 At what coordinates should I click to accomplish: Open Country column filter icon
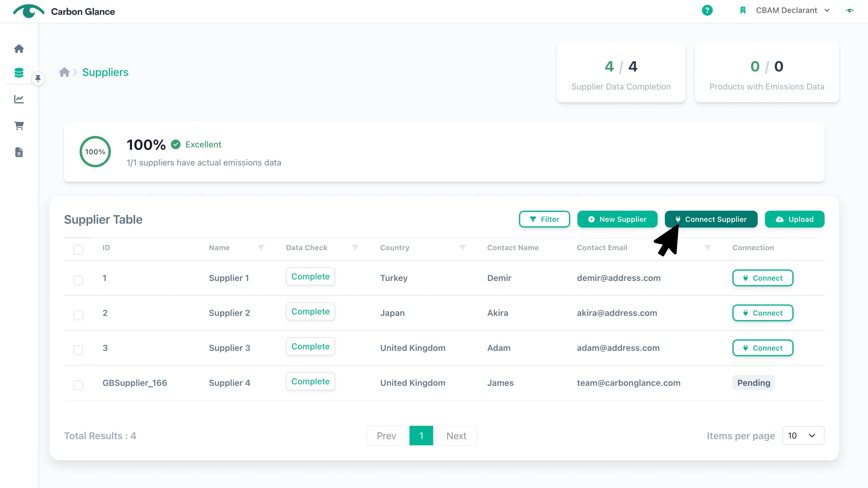click(462, 247)
